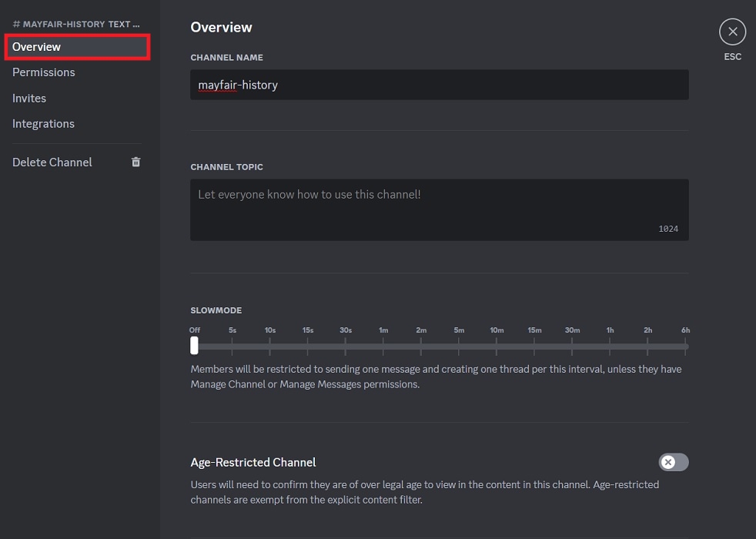Click the 10s label above the Slowmode slider
The height and width of the screenshot is (539, 756).
270,330
